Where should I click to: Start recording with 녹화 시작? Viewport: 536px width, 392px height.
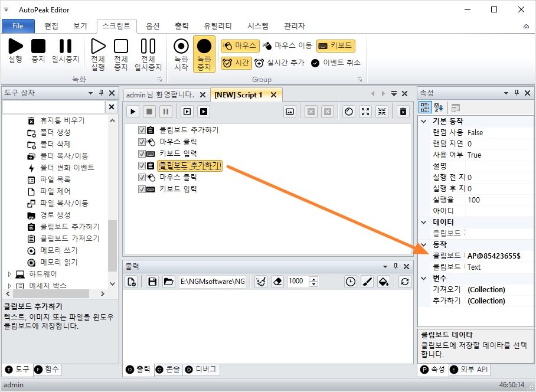[x=181, y=54]
